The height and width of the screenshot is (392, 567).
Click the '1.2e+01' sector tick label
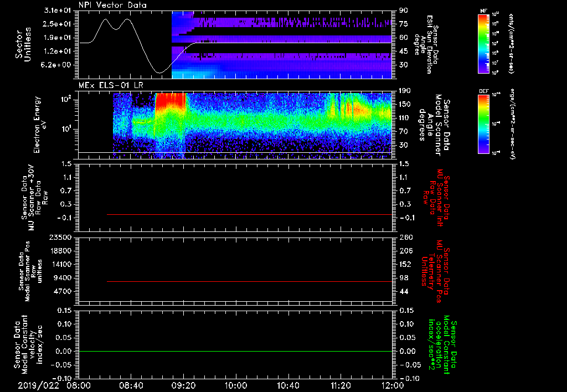[x=58, y=51]
